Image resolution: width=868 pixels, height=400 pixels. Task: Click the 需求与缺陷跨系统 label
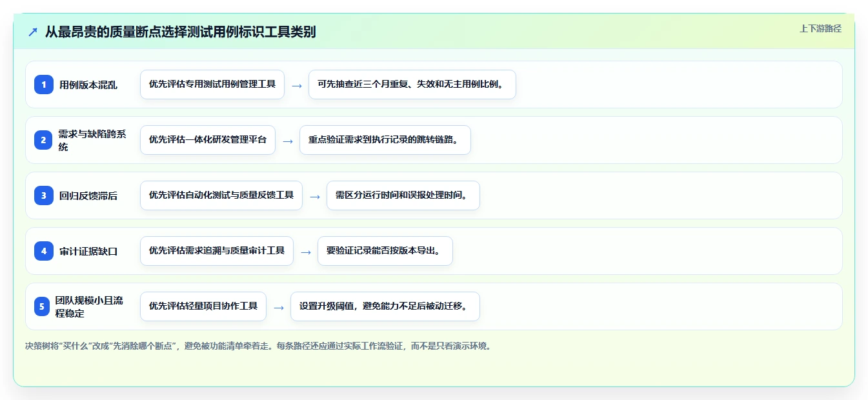(x=92, y=140)
